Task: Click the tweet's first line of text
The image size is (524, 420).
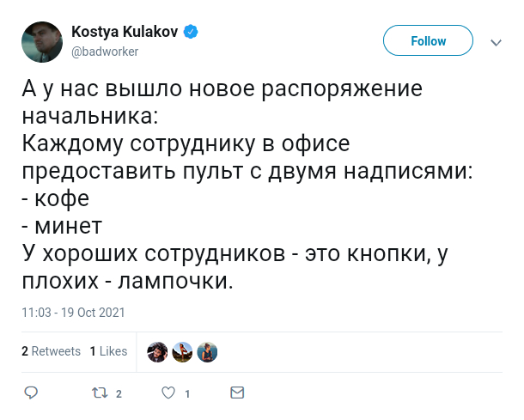Action: pos(222,90)
